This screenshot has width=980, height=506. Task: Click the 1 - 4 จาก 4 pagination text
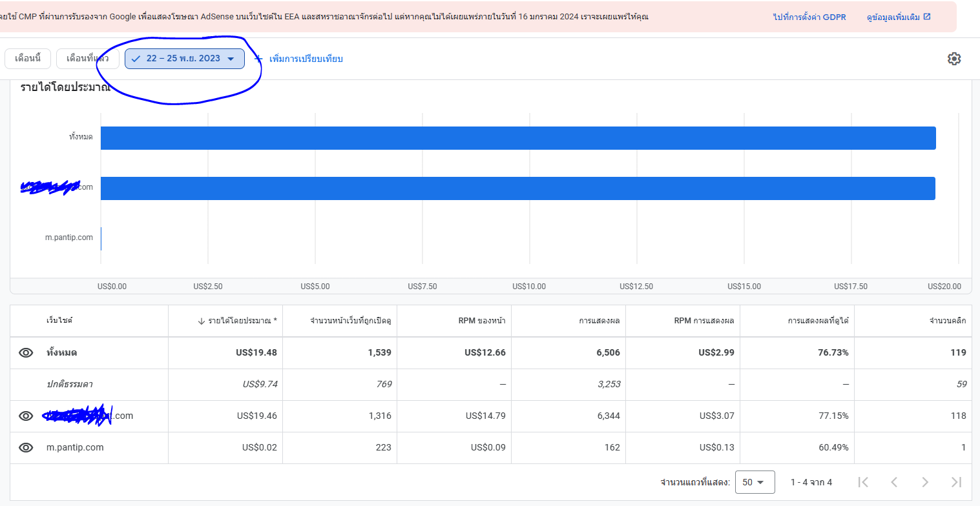[x=811, y=482]
